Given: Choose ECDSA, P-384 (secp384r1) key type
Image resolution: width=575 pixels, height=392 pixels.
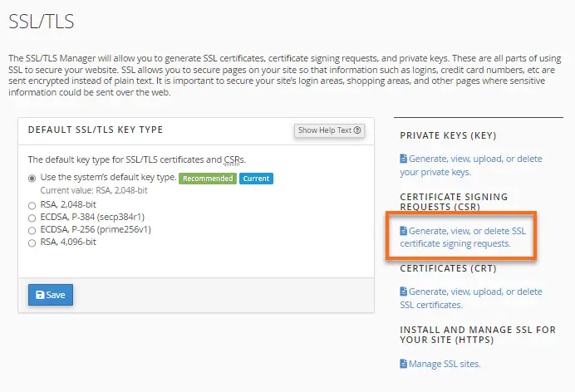Looking at the screenshot, I should 32,217.
